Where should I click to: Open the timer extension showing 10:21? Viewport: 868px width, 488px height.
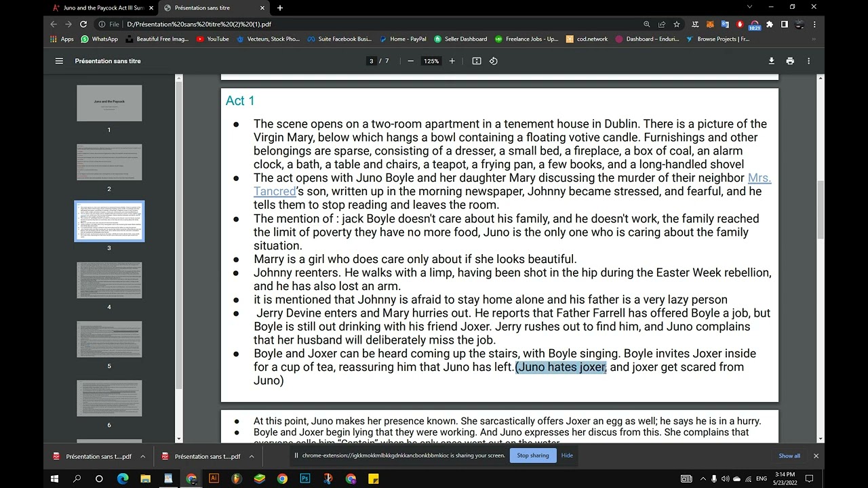click(755, 25)
